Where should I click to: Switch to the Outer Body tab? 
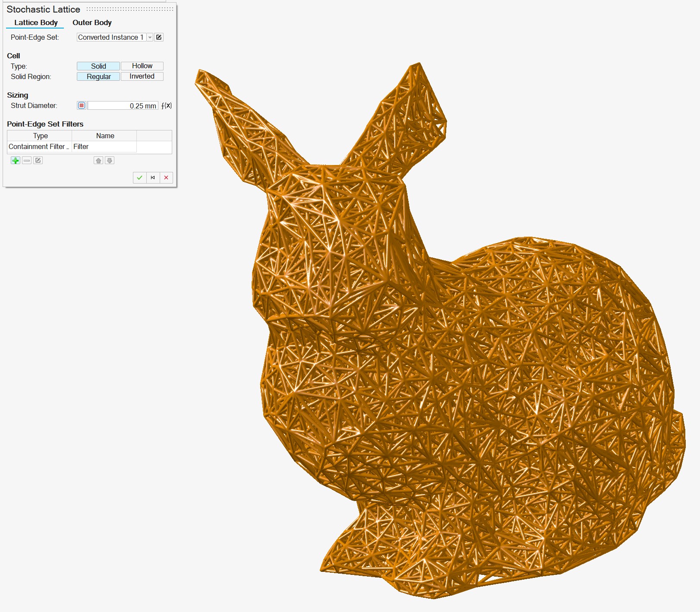coord(92,22)
